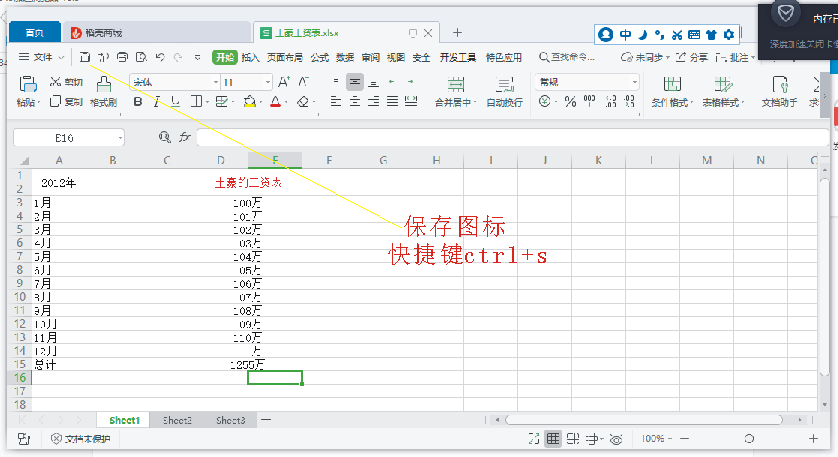Screen dimensions: 838x457
Task: Expand the name box dropdown showing E16
Action: tap(120, 138)
